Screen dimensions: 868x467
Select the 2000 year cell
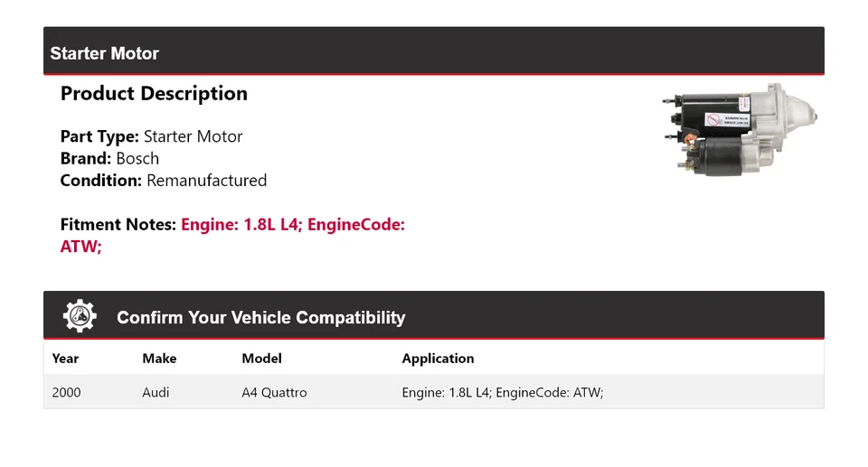(66, 393)
